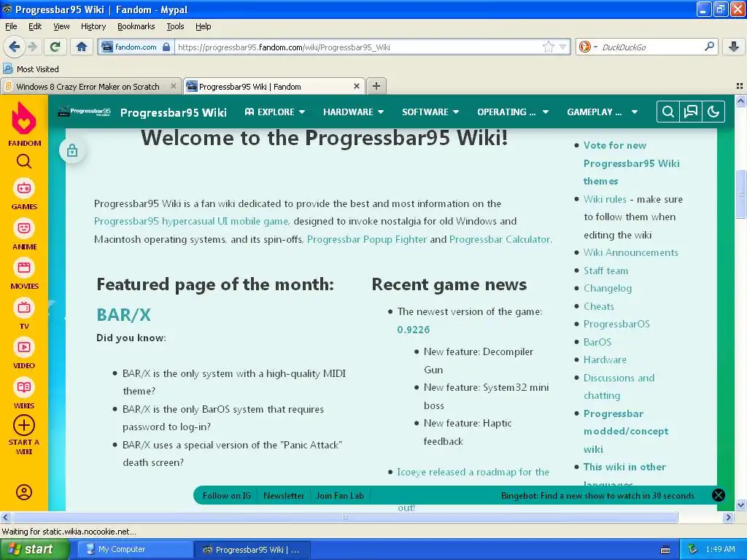Screen dimensions: 747x560
Task: Click the taskbar clock showing 1:49 AM
Action: pyautogui.click(x=720, y=549)
